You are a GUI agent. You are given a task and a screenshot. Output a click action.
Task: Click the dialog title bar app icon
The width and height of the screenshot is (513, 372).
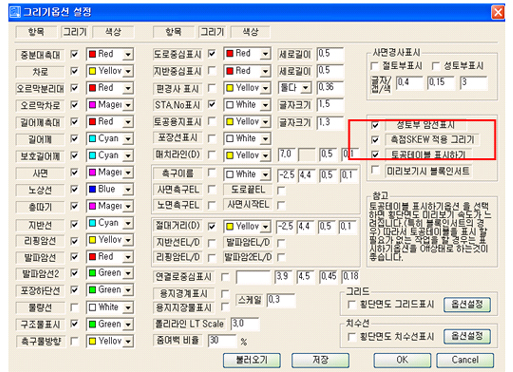(x=15, y=12)
